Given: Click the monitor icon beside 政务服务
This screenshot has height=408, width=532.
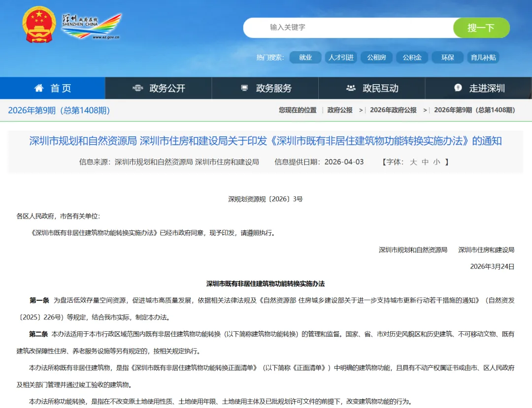Looking at the screenshot, I should click(244, 88).
